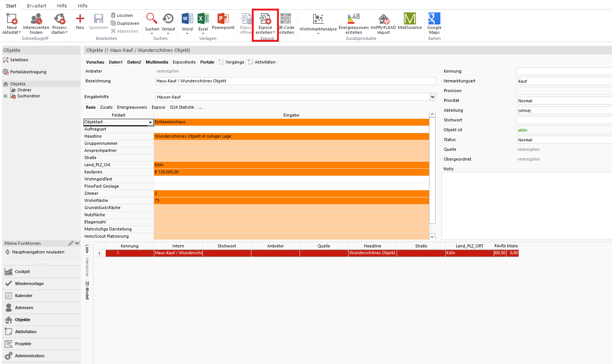Viewport: 612px width, 364px height.
Task: Open the Eingabehilfe Häuser-Kauf dropdown
Action: 432,97
